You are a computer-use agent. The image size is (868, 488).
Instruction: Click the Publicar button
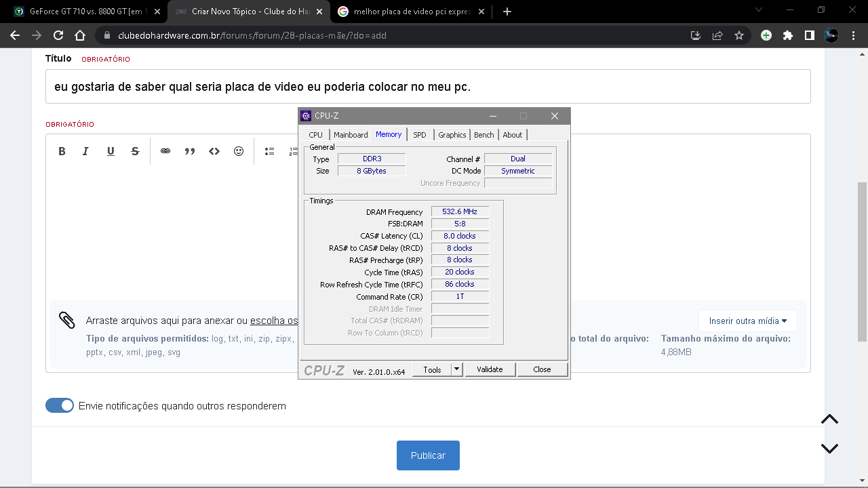tap(428, 455)
